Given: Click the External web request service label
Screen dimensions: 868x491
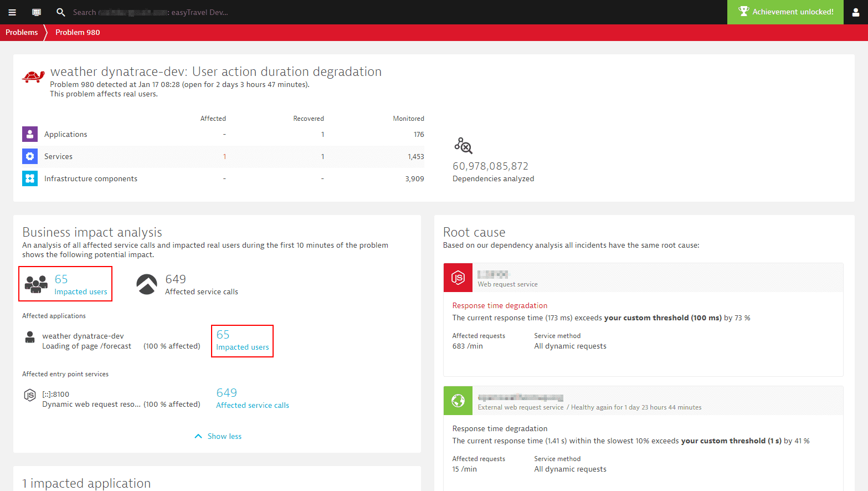Looking at the screenshot, I should point(521,407).
